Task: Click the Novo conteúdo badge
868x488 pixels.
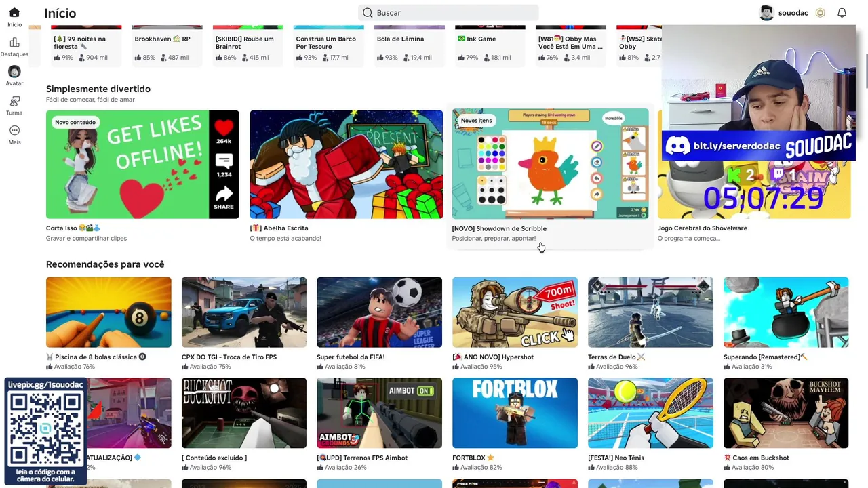Action: click(x=75, y=122)
